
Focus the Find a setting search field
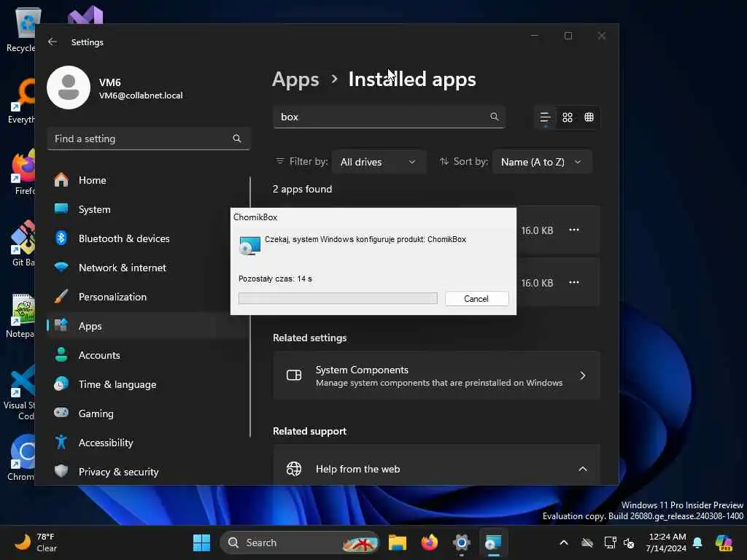[x=149, y=139]
